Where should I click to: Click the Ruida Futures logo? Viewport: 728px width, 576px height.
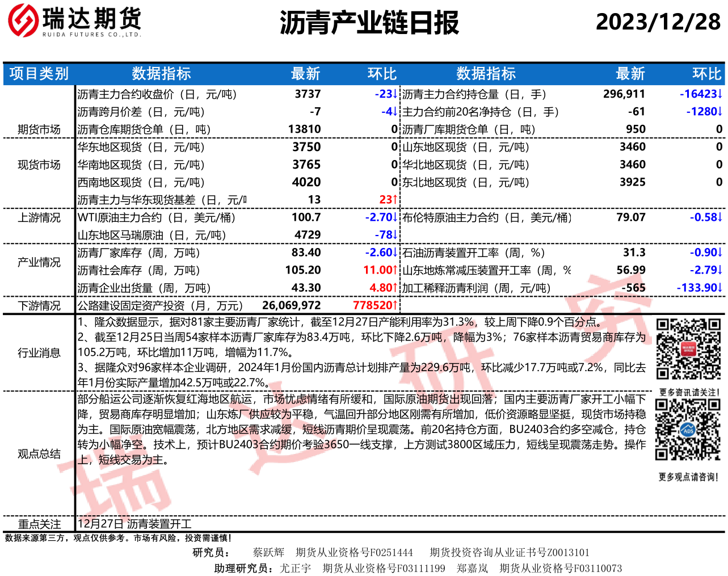point(74,21)
